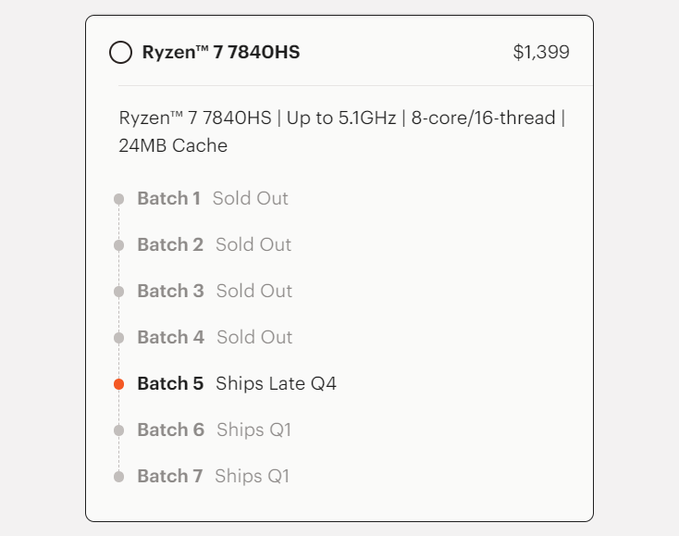Click the Batch 2 timeline dot
679x536 pixels.
point(119,245)
